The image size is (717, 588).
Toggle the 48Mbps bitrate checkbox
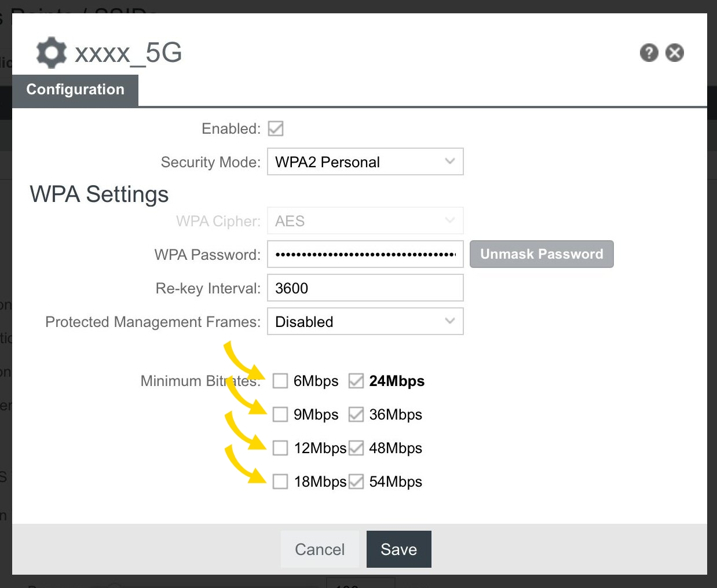coord(356,448)
